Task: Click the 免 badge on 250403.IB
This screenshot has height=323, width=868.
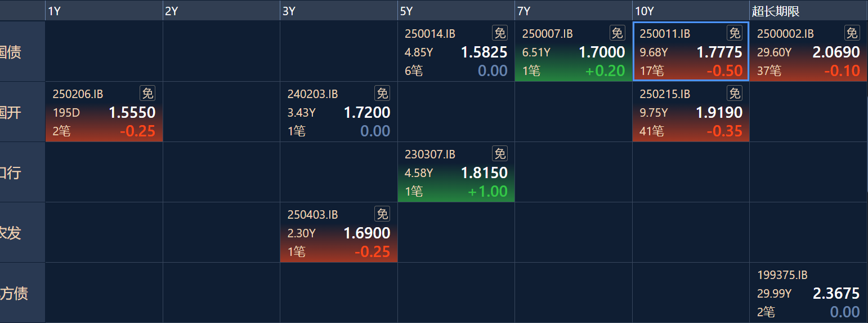Action: point(382,214)
